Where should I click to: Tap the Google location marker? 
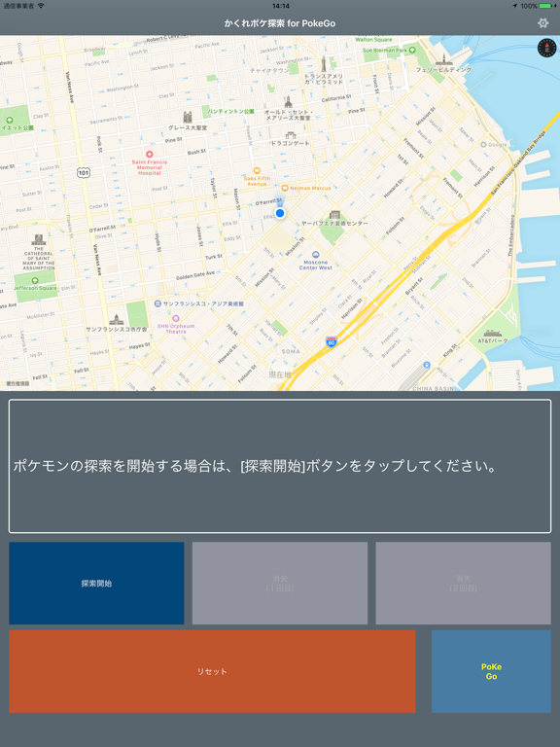(x=484, y=144)
